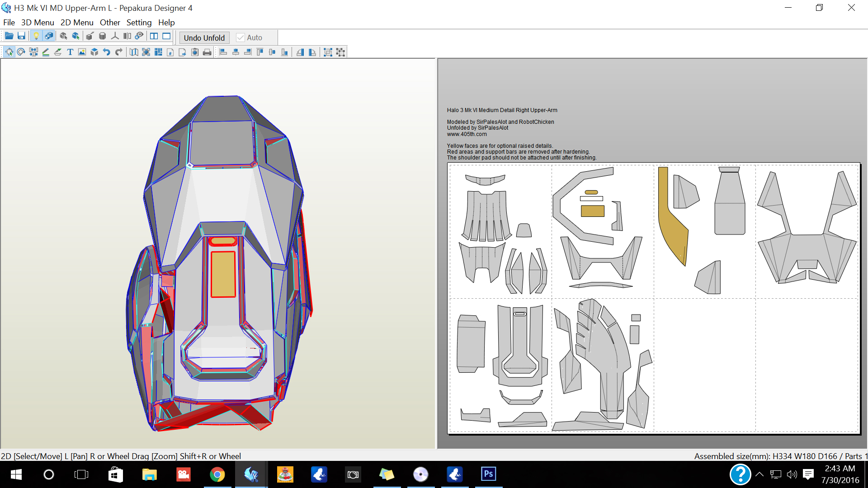
Task: Open the Other menu
Action: [110, 22]
